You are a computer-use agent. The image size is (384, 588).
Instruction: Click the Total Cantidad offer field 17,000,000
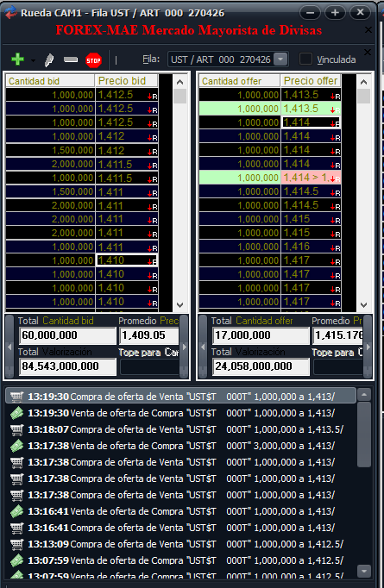point(261,335)
